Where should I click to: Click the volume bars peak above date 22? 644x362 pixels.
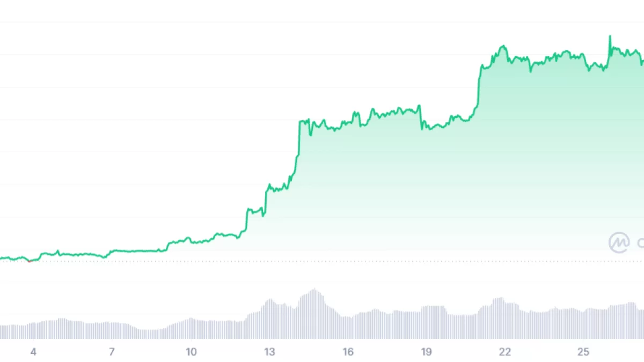click(500, 299)
